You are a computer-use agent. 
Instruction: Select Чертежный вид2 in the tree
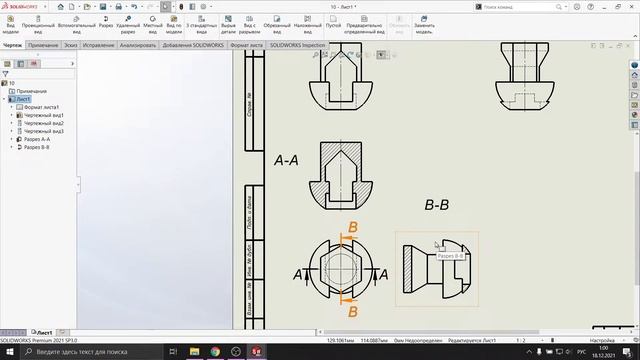pos(44,123)
